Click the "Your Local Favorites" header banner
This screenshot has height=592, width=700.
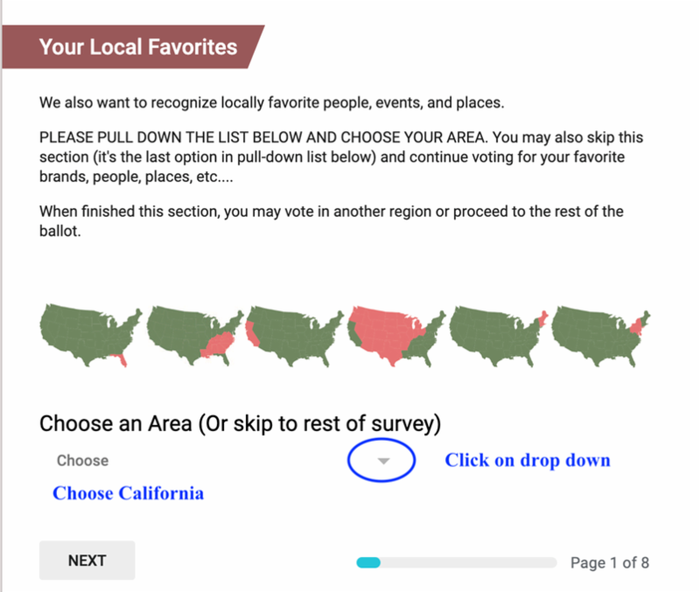click(138, 46)
